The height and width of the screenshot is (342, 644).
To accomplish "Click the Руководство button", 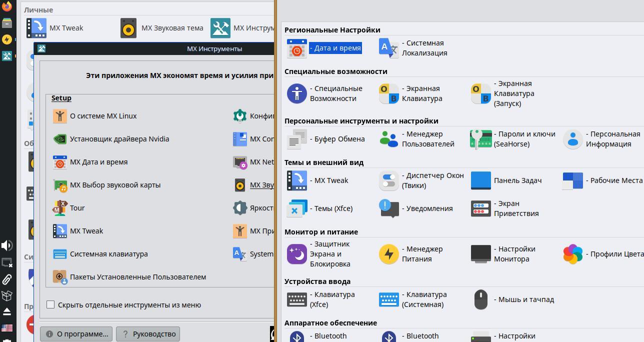I will 148,334.
